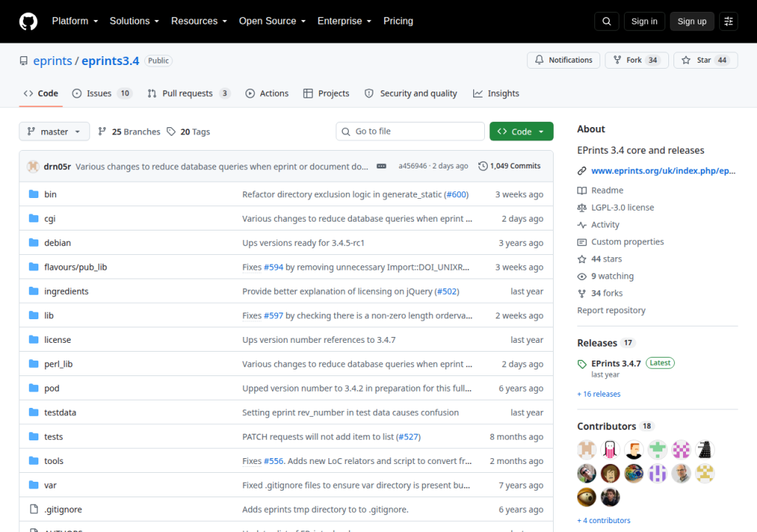The height and width of the screenshot is (532, 757).
Task: Switch to the Issues tab
Action: pos(101,94)
